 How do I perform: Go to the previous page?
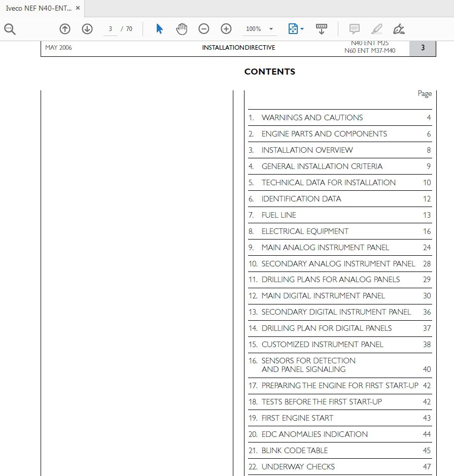[x=65, y=29]
